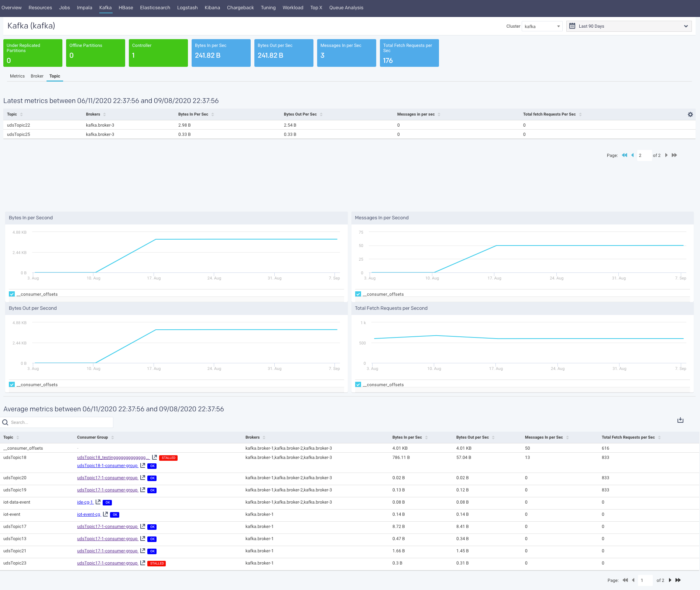This screenshot has width=700, height=590.
Task: Open the Chargeback menu item
Action: 240,8
